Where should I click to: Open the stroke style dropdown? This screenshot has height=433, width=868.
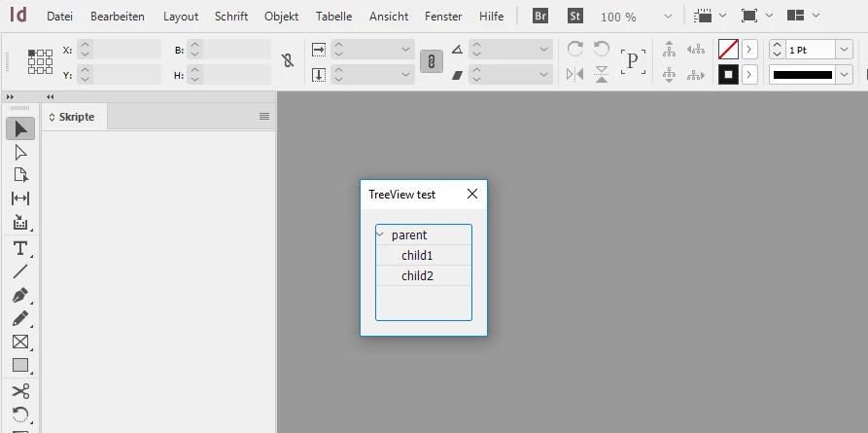(844, 74)
